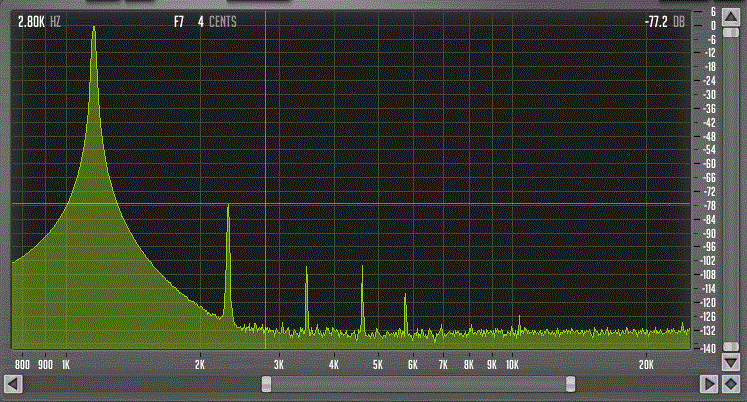Click the -132 dB scale label
This screenshot has height=402, width=747.
(x=709, y=330)
